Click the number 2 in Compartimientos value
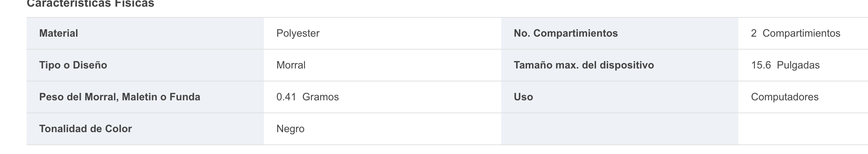868x154 pixels. [754, 33]
